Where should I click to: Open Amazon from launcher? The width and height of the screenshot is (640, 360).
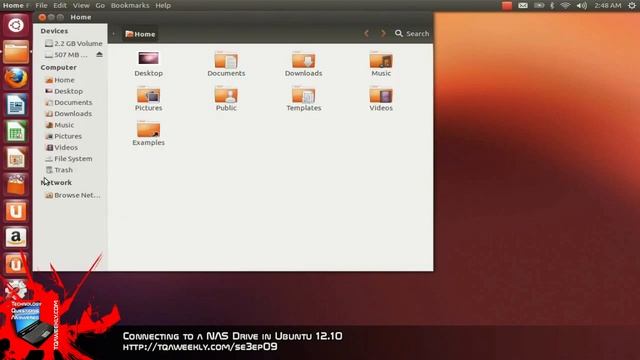16,238
